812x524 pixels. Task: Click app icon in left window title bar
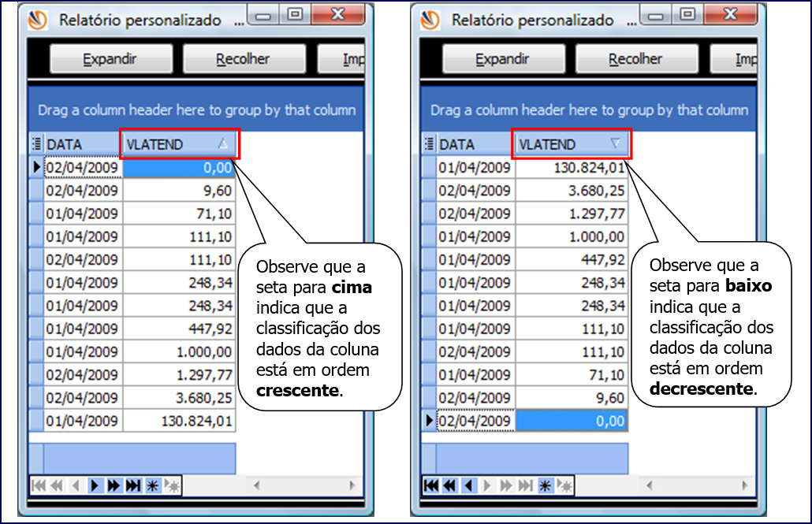tap(38, 20)
